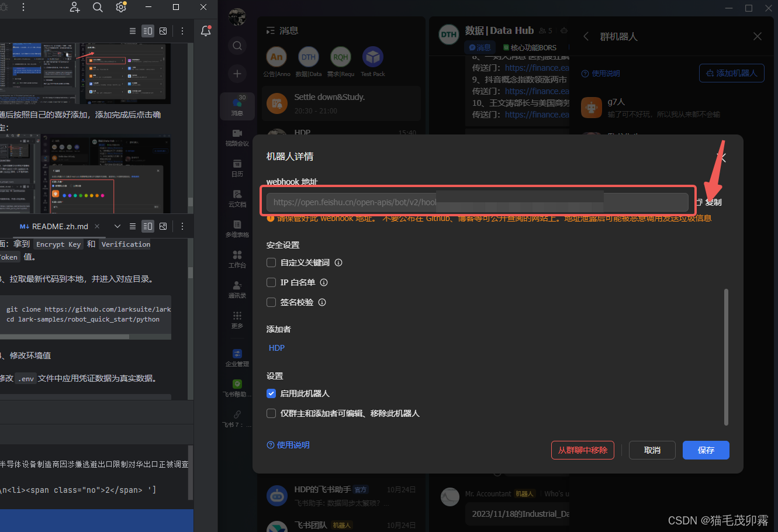The height and width of the screenshot is (532, 778).
Task: Click 取消 button in robot details
Action: pyautogui.click(x=652, y=450)
